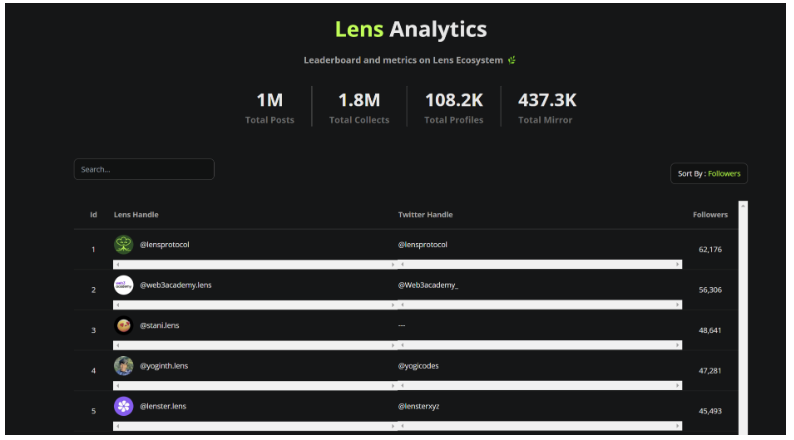Open the @yoginth.lens Lens handle
This screenshot has height=440, width=794.
click(164, 366)
